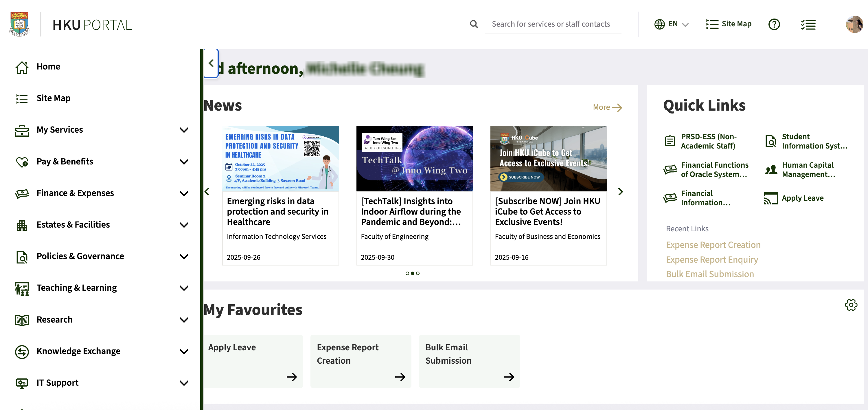Click the HKU crest logo
Image resolution: width=868 pixels, height=410 pixels.
[20, 24]
